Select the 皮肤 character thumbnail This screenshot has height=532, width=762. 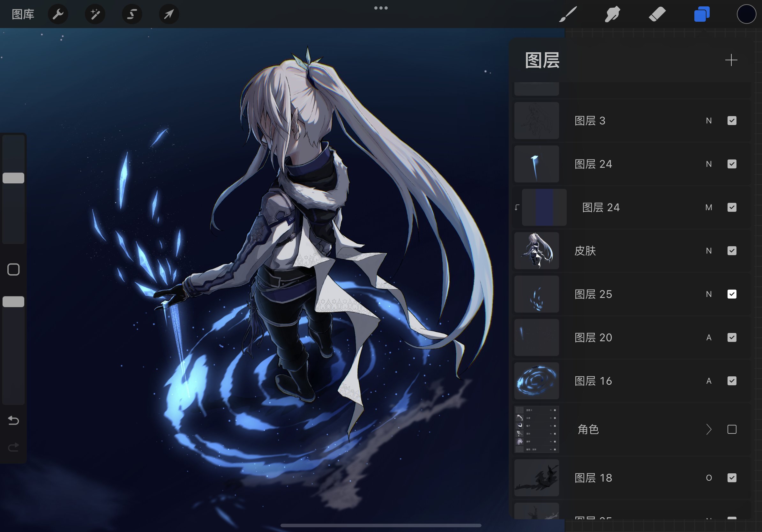(x=537, y=251)
